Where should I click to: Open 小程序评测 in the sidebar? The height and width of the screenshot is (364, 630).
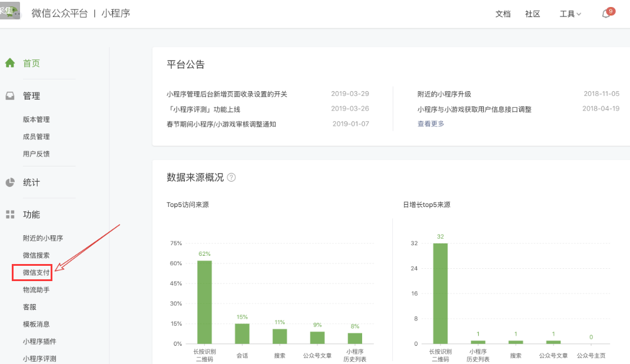point(39,359)
